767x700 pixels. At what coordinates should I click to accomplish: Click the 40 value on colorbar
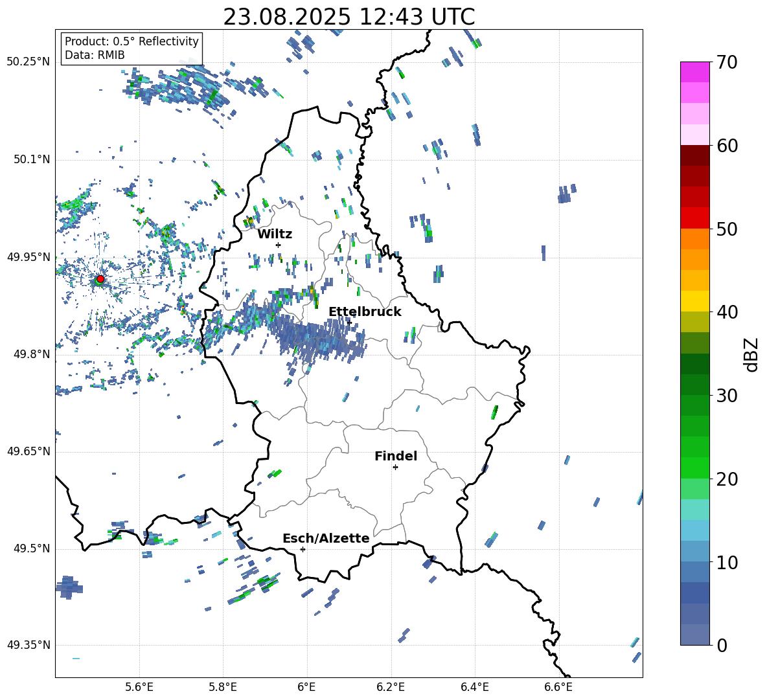(727, 312)
